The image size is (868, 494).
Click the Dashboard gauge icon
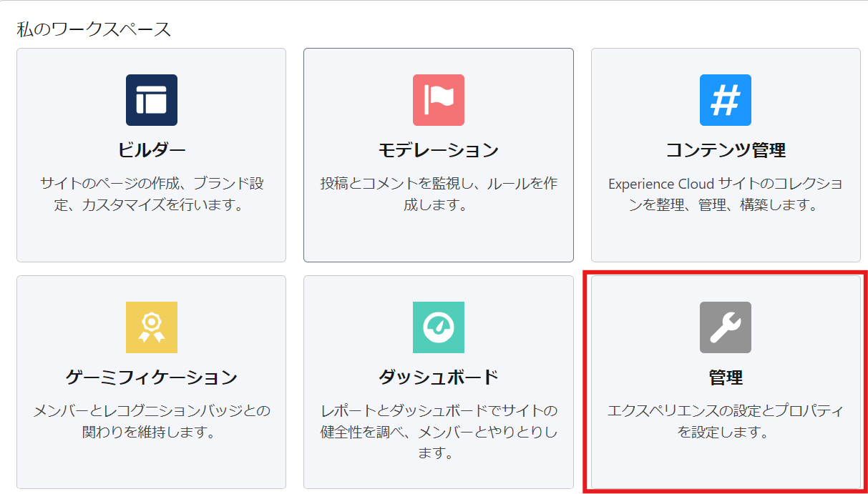tap(438, 327)
